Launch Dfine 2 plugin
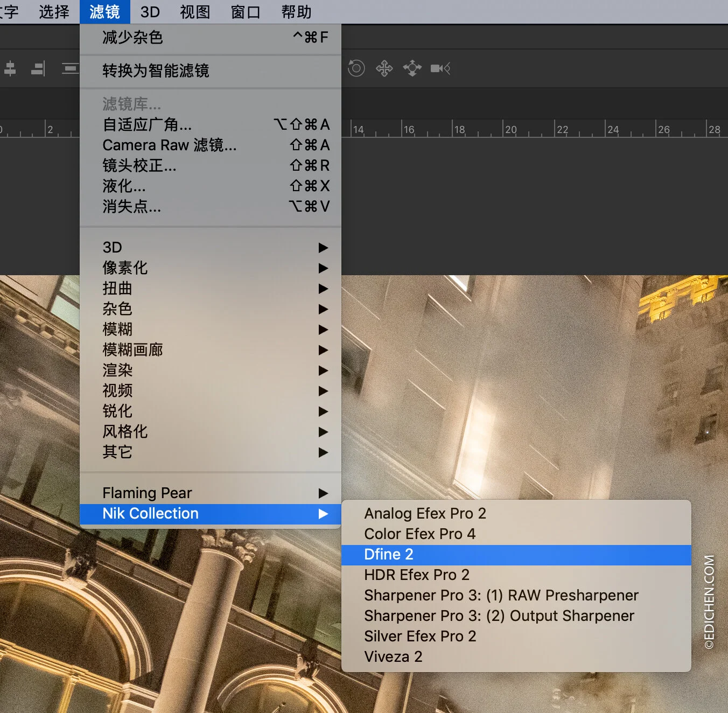Image resolution: width=728 pixels, height=713 pixels. (x=516, y=555)
